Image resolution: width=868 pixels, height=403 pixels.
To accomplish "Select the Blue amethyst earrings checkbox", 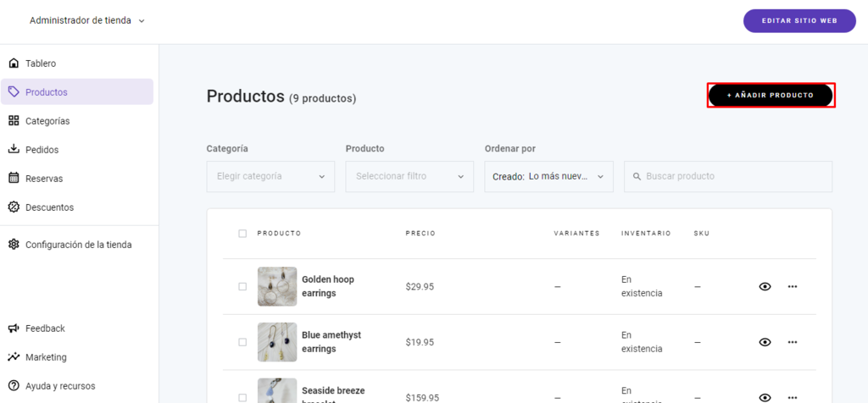I will 242,342.
